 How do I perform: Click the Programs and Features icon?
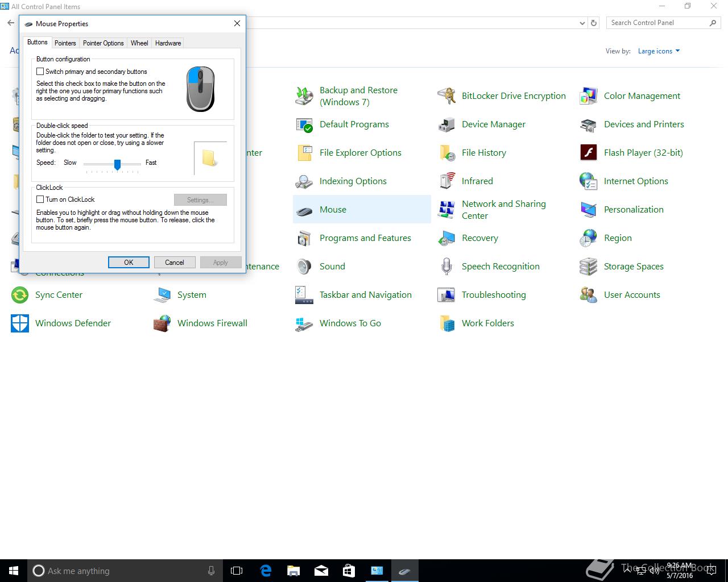point(304,238)
